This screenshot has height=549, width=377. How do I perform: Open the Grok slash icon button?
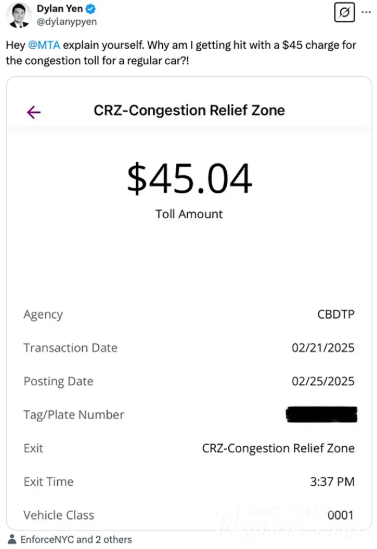(344, 13)
